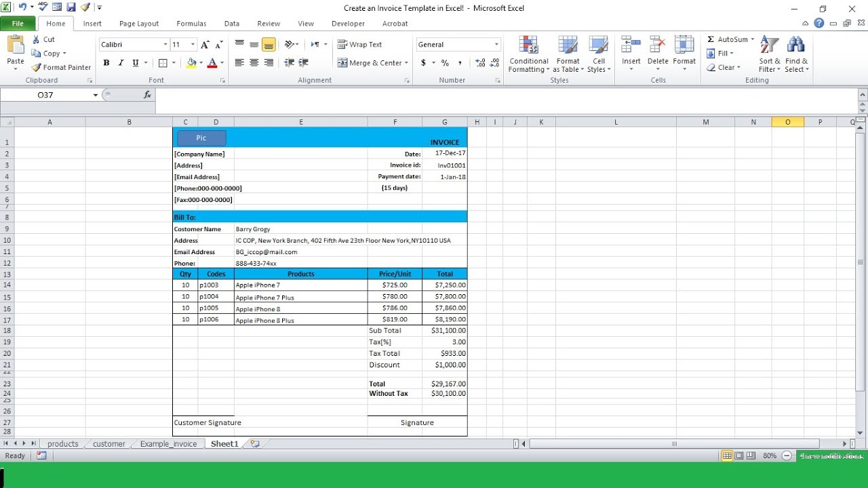Open Find & Select menu
Viewport: 868px width, 488px height.
tap(797, 54)
